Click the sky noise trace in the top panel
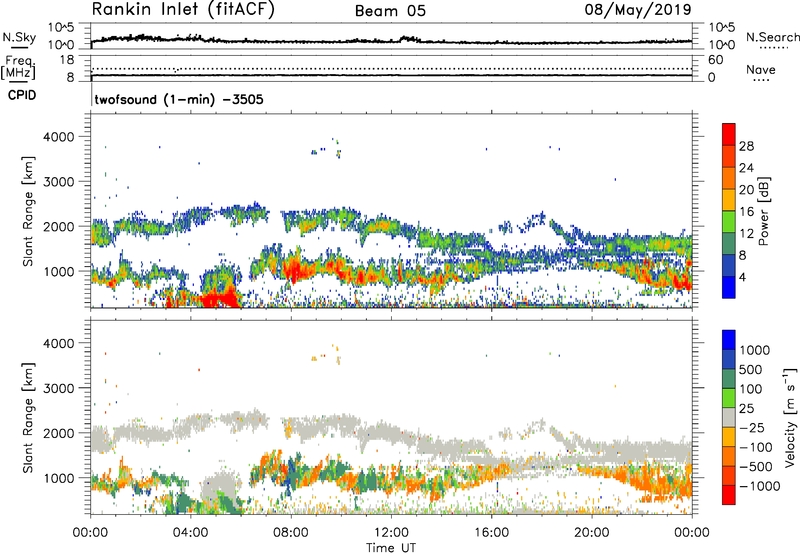This screenshot has height=554, width=800. click(x=391, y=41)
